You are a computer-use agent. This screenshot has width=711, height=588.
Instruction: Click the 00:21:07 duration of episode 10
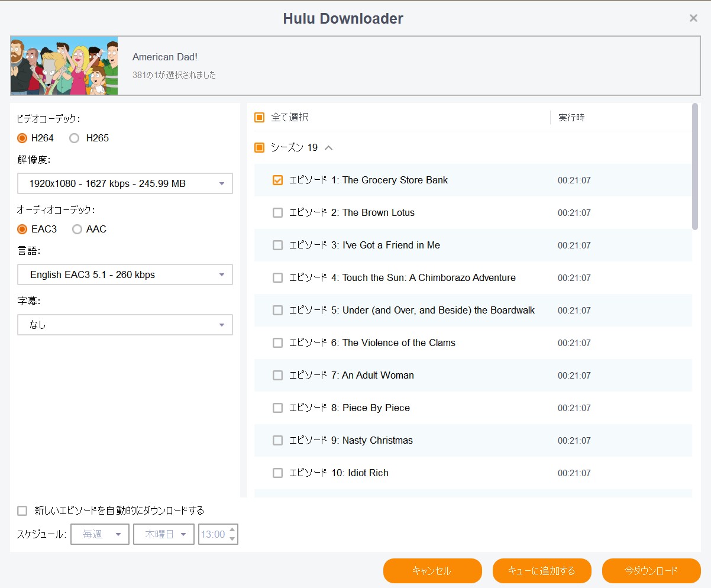[x=574, y=473]
